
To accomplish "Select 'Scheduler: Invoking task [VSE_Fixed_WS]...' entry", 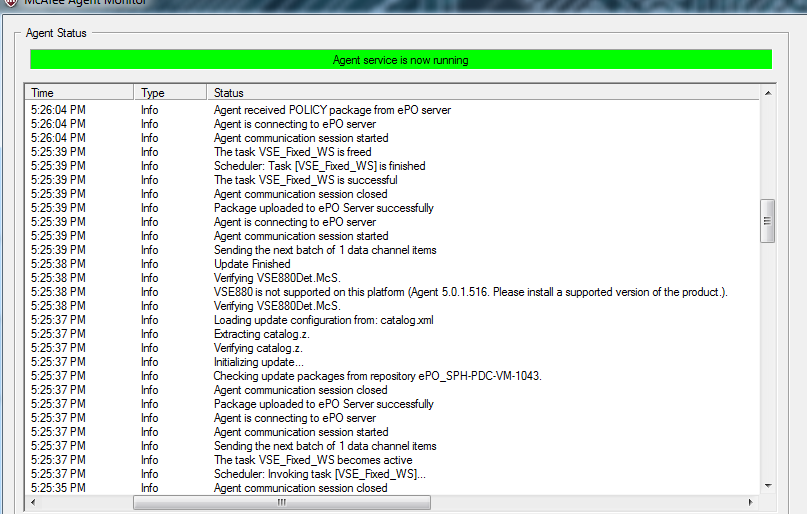I will (320, 474).
